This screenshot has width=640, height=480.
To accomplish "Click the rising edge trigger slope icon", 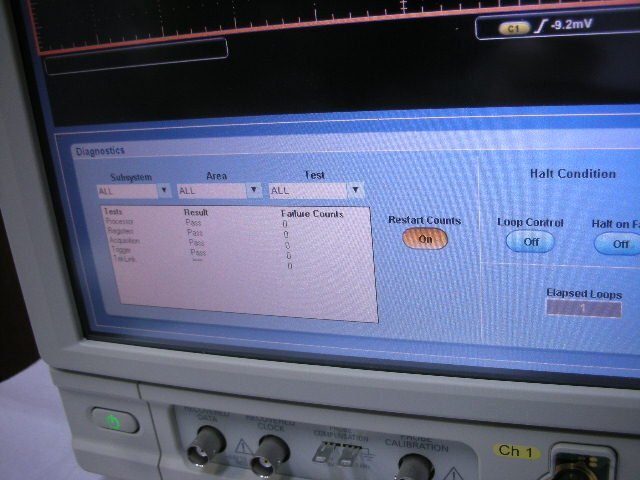I will pos(541,26).
